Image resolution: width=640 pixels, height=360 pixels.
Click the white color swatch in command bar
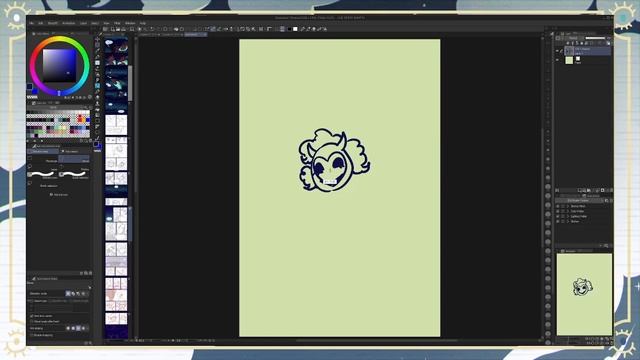click(295, 29)
